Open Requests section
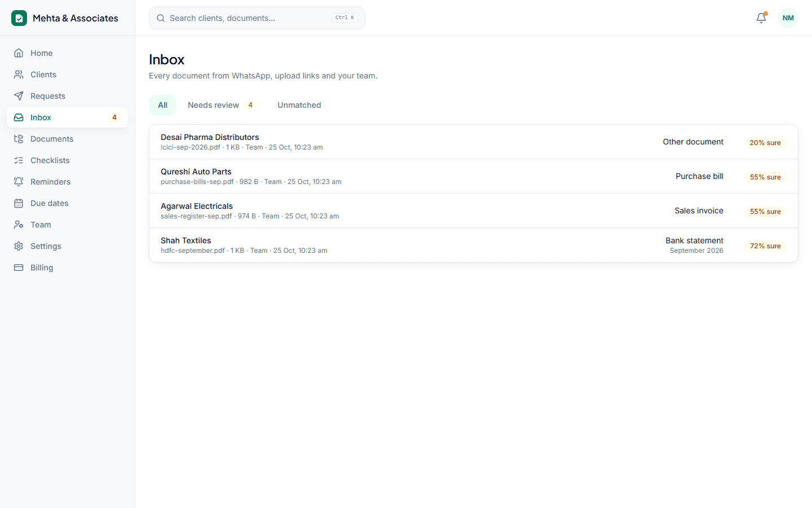812x508 pixels. point(68,96)
